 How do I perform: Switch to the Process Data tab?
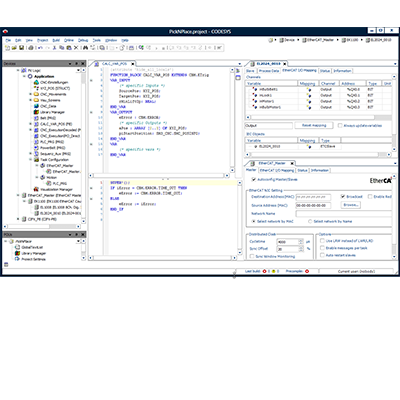coord(269,71)
